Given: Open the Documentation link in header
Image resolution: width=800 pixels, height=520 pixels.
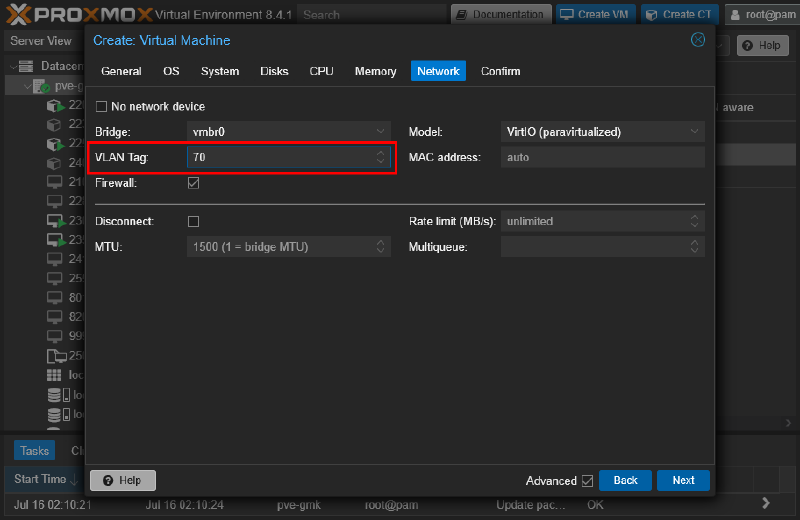Looking at the screenshot, I should click(x=500, y=15).
